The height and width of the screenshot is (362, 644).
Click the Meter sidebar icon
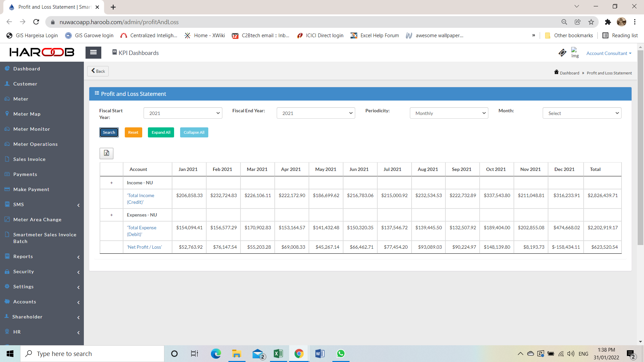click(7, 99)
